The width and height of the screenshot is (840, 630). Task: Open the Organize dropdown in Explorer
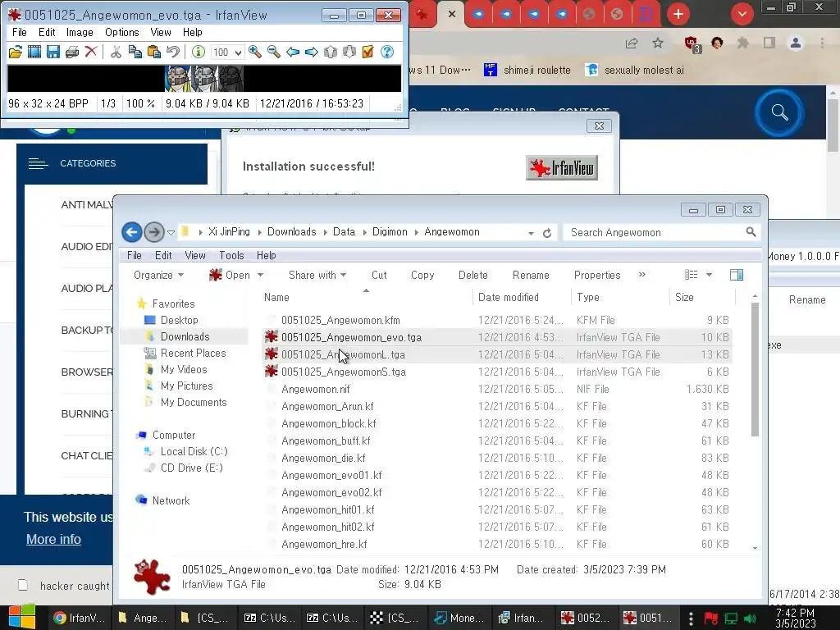158,275
